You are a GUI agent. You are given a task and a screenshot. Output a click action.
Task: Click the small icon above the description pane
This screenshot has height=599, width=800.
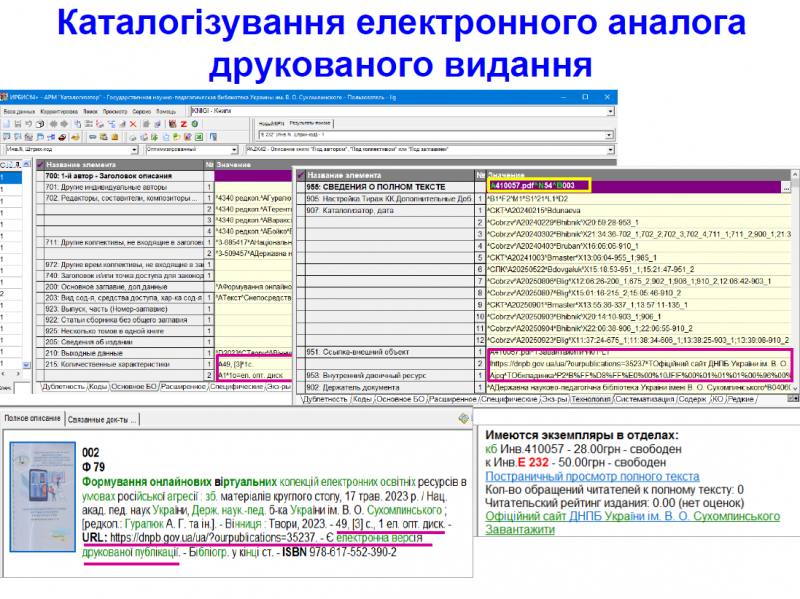[x=463, y=418]
